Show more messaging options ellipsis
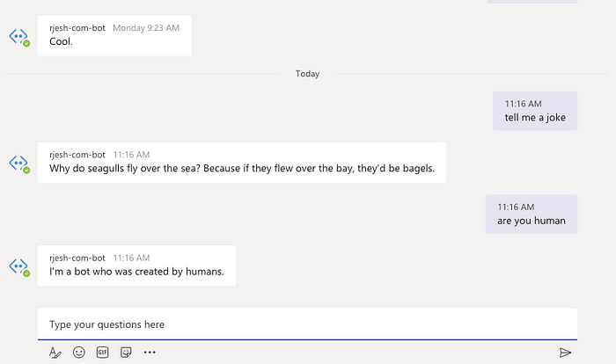 [x=150, y=353]
